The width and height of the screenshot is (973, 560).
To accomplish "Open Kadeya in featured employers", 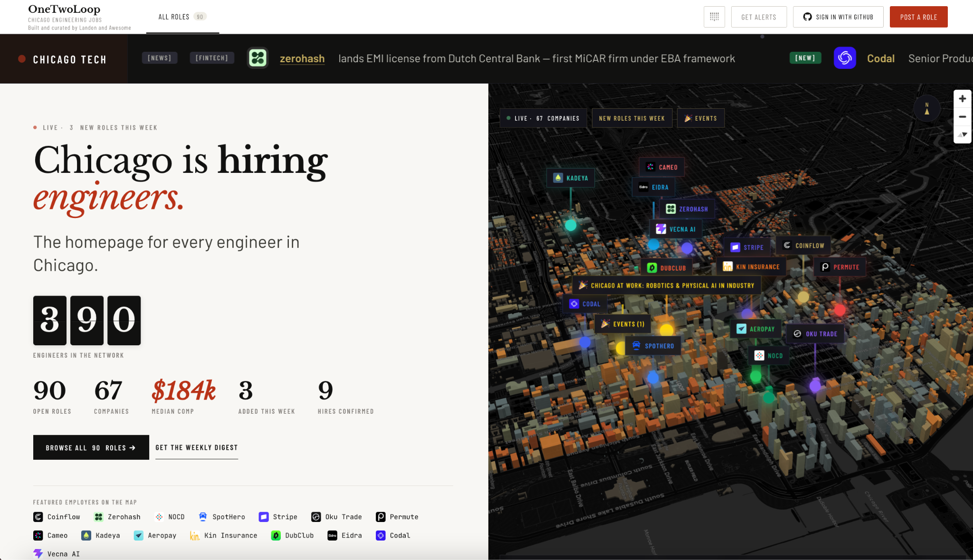I will (101, 535).
